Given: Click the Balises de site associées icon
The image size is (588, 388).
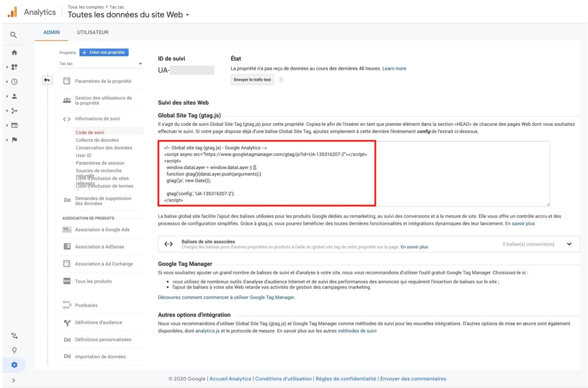Looking at the screenshot, I should 169,244.
